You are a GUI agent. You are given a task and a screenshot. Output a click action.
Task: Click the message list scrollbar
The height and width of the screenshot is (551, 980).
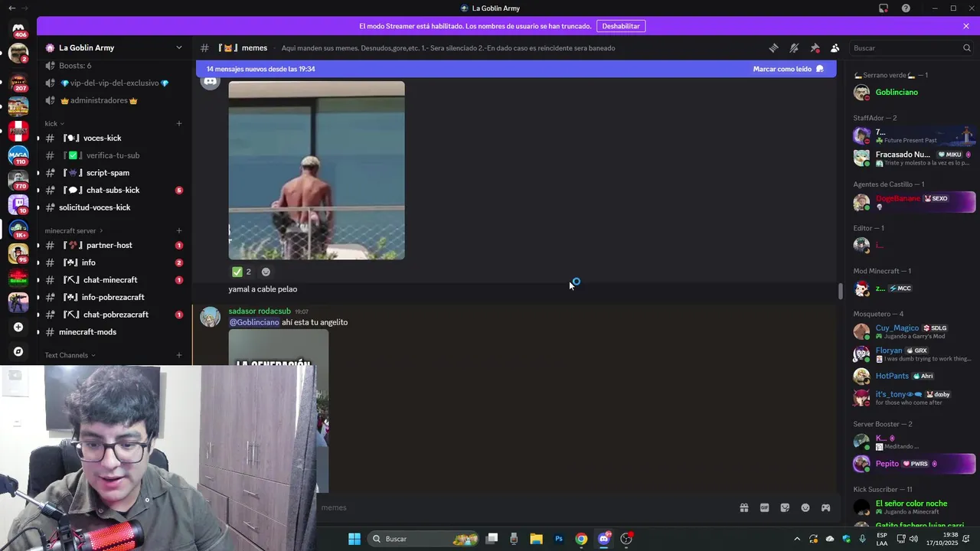pos(840,291)
